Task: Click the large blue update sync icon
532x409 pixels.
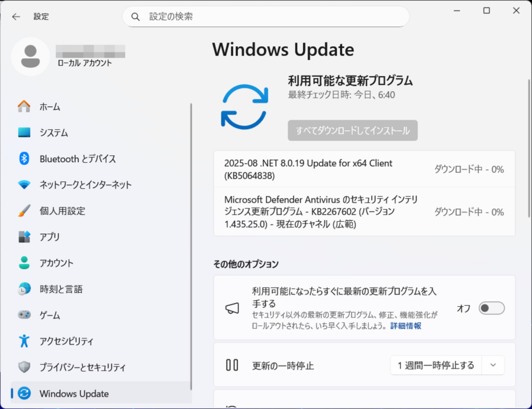Action: [245, 107]
